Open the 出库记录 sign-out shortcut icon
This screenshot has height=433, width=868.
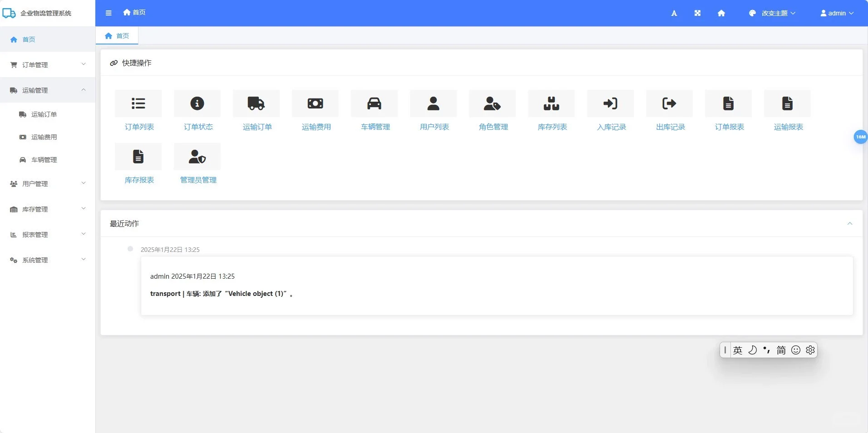click(670, 103)
